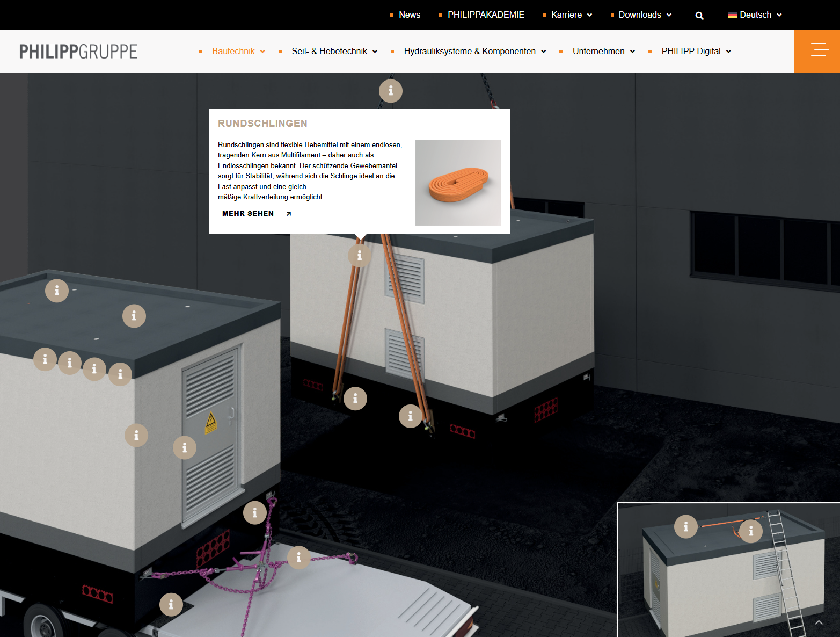Click info hotspot beside ladder in inset image
840x637 pixels.
tap(750, 531)
